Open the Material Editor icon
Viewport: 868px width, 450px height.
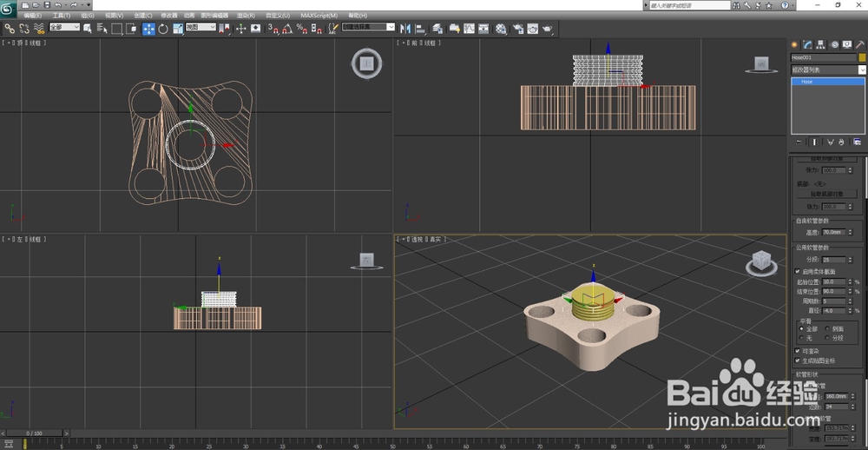click(501, 29)
